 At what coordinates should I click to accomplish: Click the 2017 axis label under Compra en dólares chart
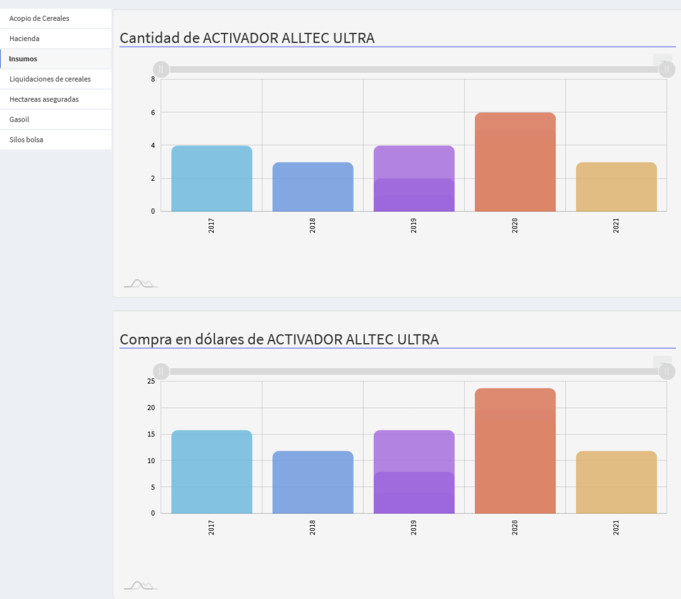(x=212, y=528)
